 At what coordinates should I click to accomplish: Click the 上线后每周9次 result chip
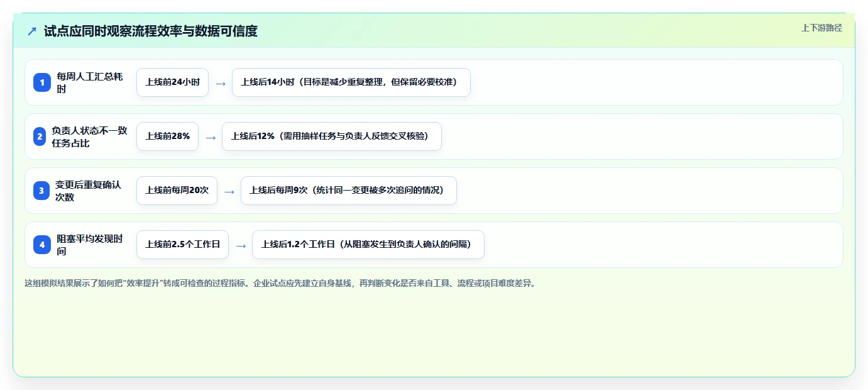click(x=349, y=191)
